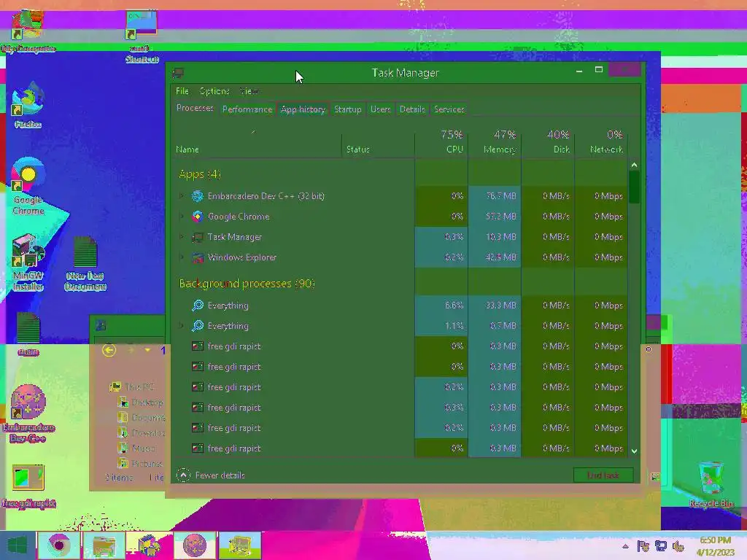Click the Google Chrome icon in process list
Image resolution: width=747 pixels, height=560 pixels.
coord(197,216)
